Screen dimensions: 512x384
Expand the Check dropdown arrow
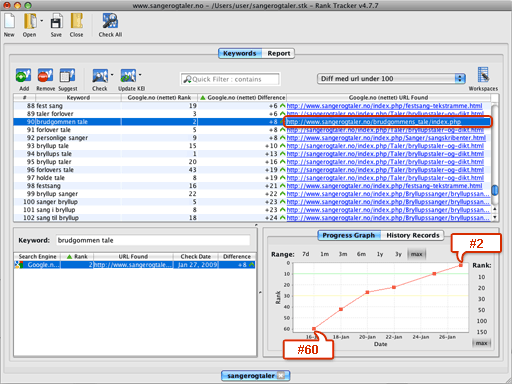pyautogui.click(x=112, y=75)
